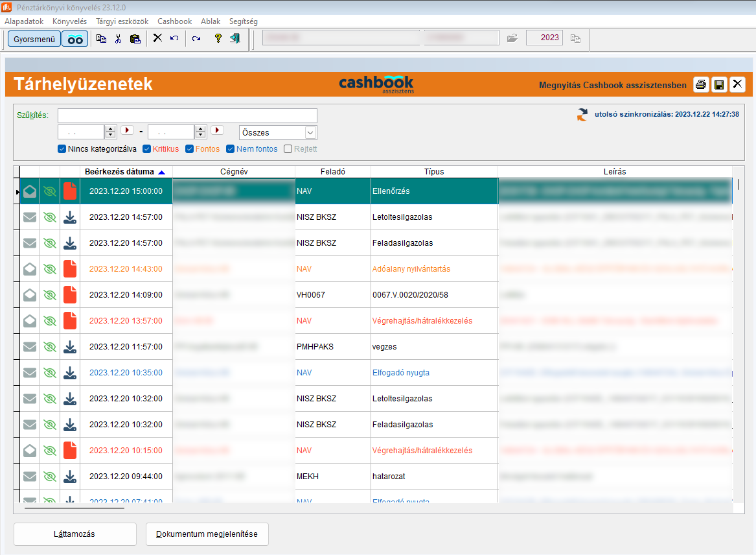This screenshot has width=756, height=555.
Task: Toggle eye icon on 11:57:00 vegzes row
Action: point(50,346)
